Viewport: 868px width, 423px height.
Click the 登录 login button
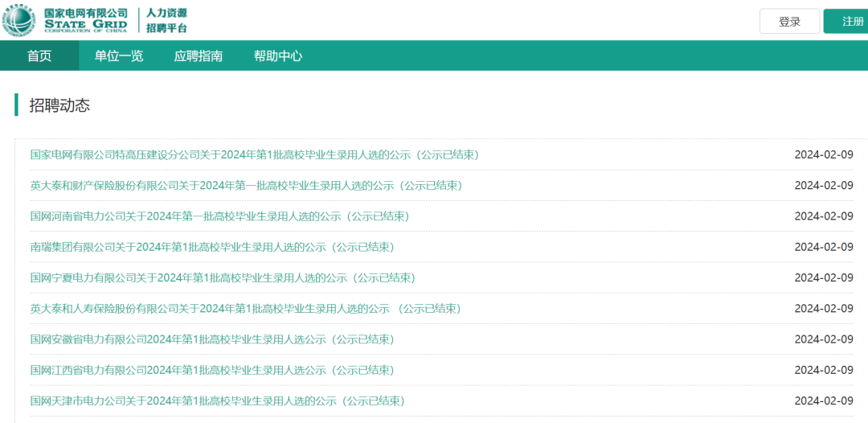point(789,22)
